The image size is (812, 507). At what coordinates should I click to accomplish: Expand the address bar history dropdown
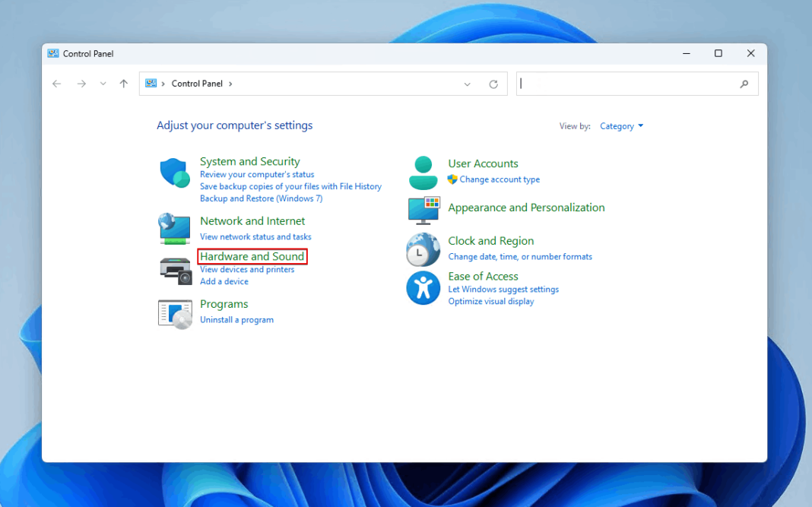coord(467,84)
